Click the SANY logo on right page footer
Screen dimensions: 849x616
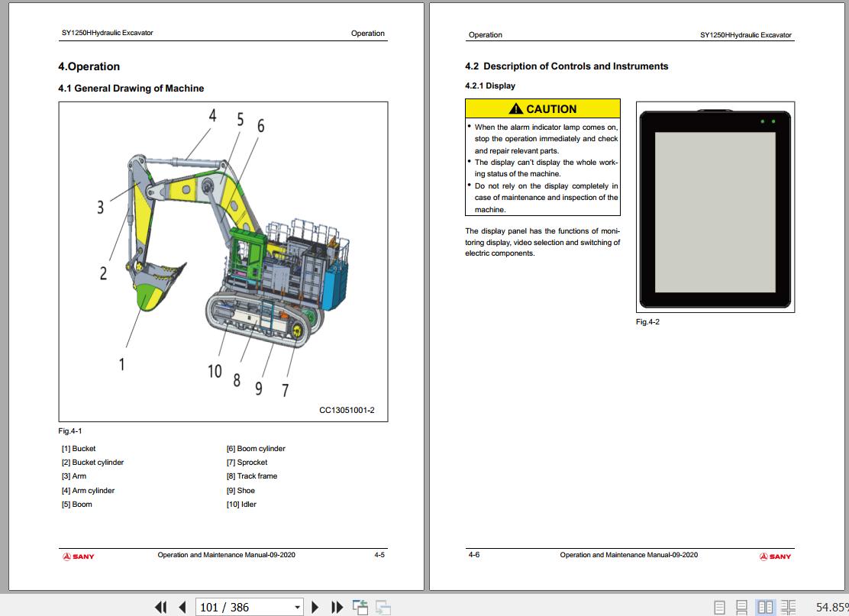pyautogui.click(x=775, y=556)
